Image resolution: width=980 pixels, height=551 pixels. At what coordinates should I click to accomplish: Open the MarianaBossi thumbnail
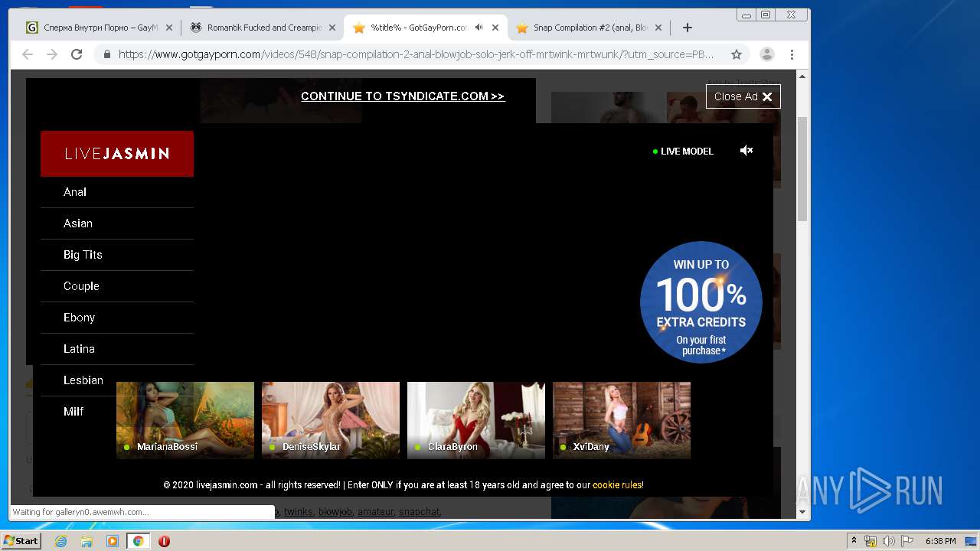pos(185,420)
